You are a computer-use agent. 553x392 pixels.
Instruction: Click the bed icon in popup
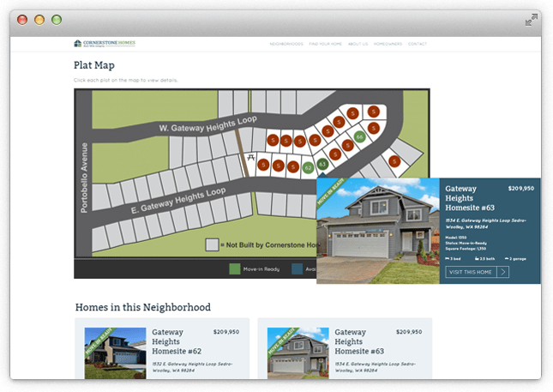(x=448, y=259)
